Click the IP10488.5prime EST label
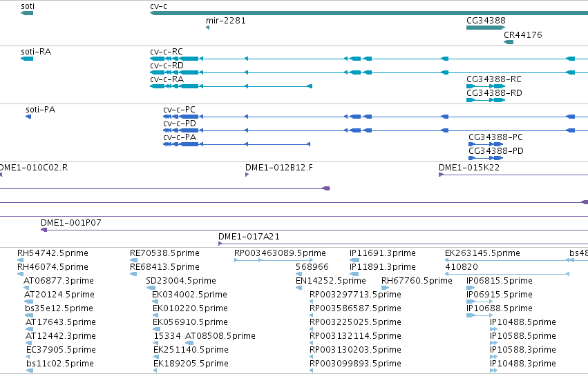Image resolution: width=588 pixels, height=374 pixels. (x=523, y=323)
